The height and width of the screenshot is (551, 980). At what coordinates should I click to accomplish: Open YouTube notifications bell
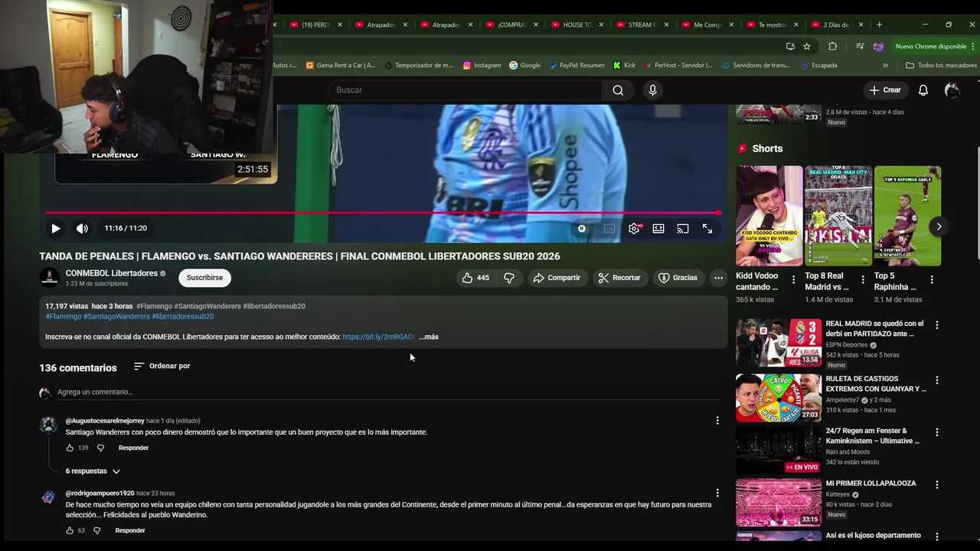pyautogui.click(x=923, y=90)
